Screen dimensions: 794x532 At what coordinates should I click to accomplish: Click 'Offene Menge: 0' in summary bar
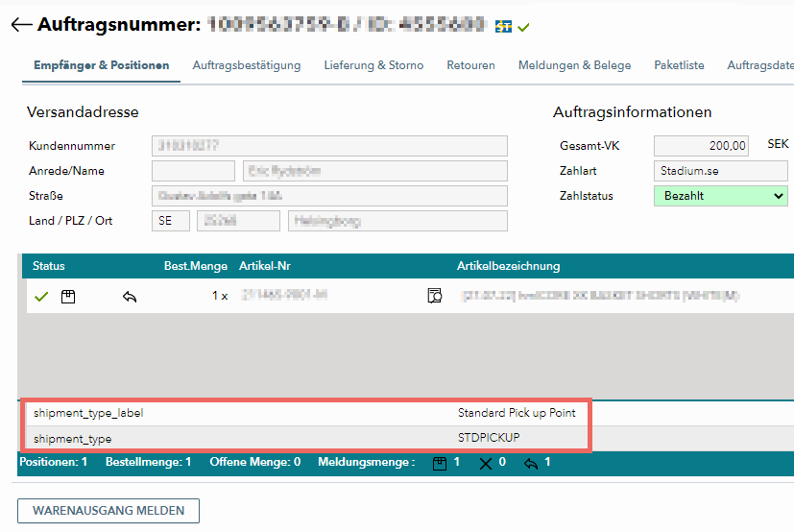(255, 462)
